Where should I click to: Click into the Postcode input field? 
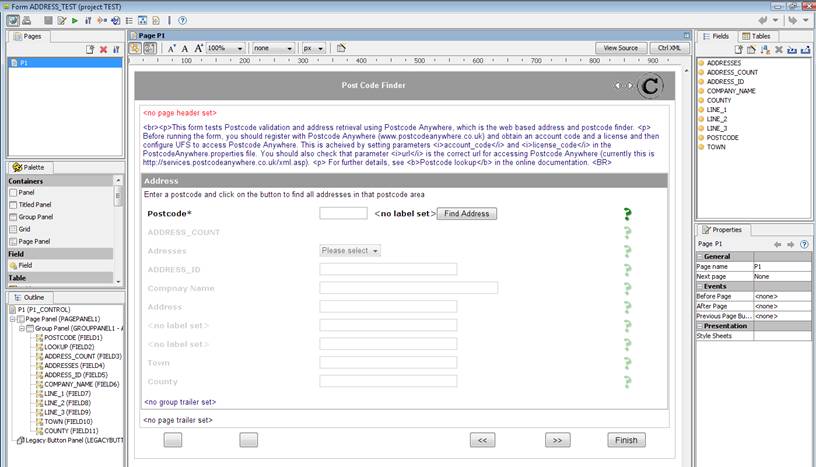coord(343,213)
